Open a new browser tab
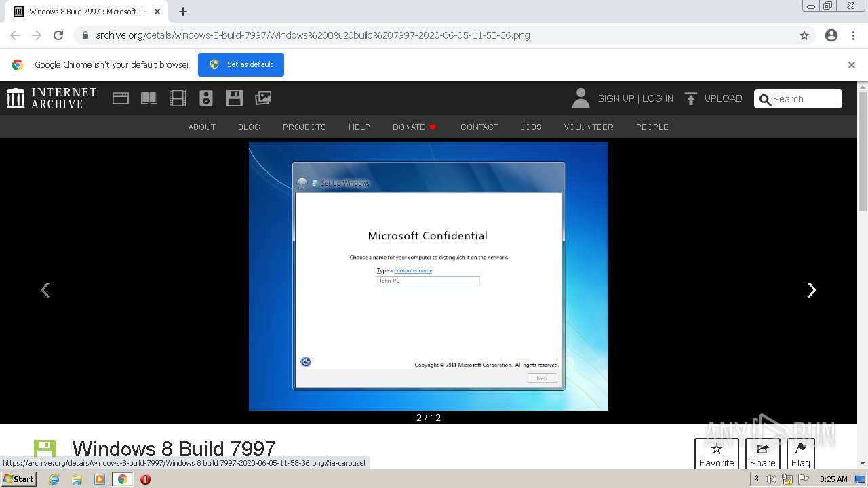868x488 pixels. [x=183, y=12]
